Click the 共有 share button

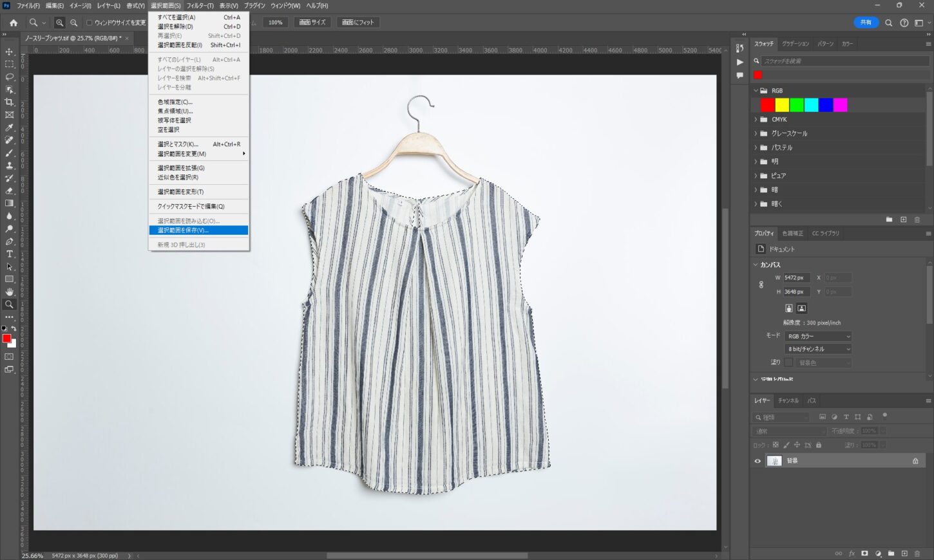click(x=866, y=23)
